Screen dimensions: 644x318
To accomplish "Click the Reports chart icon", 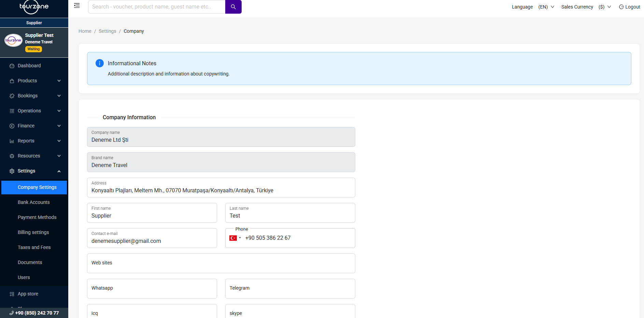I will [x=12, y=141].
